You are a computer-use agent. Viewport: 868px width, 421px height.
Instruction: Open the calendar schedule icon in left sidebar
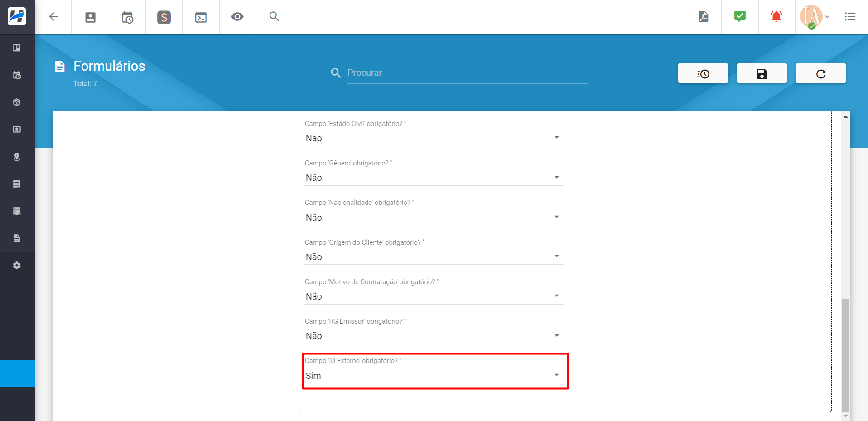point(17,75)
